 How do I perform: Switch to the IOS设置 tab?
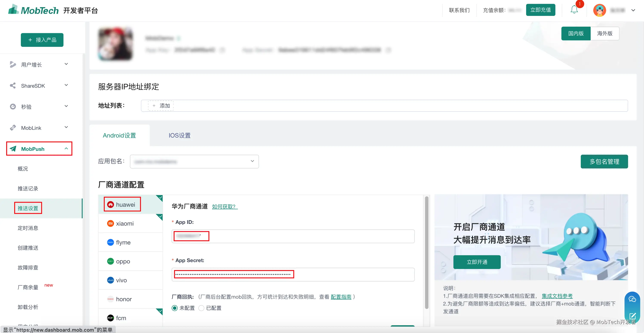pos(180,135)
